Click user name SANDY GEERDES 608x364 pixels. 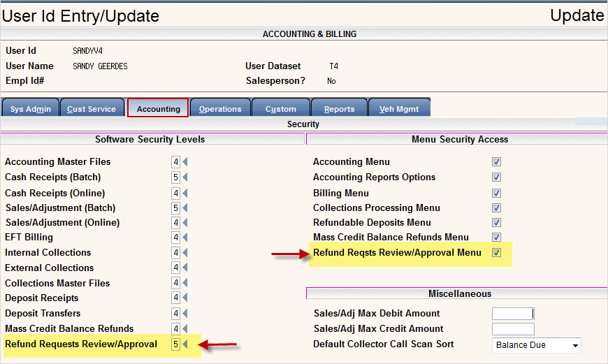click(x=100, y=66)
